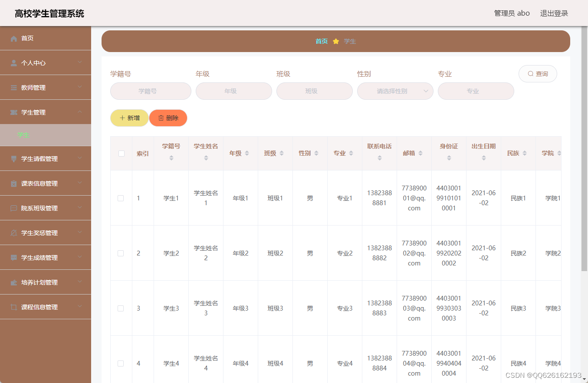Click the icon beside 学生请假管理
This screenshot has width=588, height=383.
(x=14, y=159)
